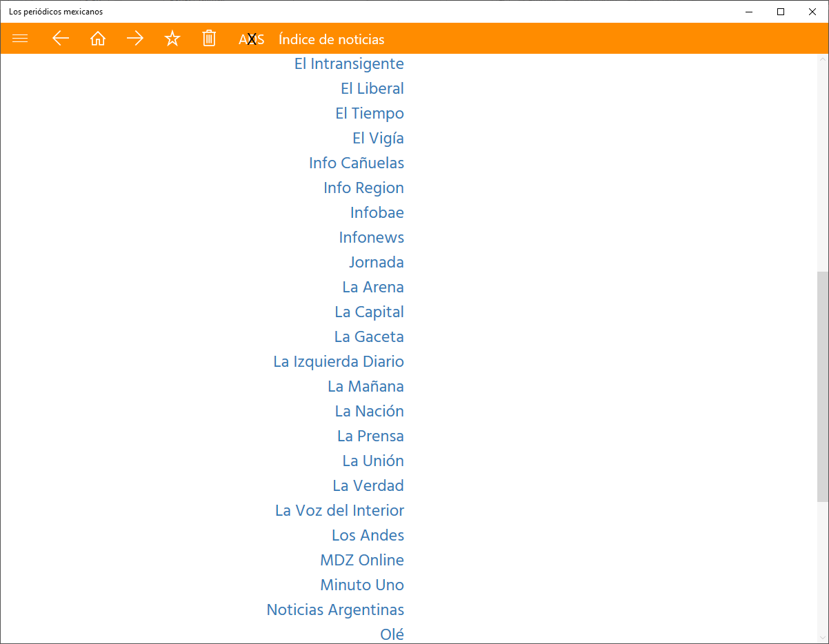Go back with the left arrow
Screen dimensions: 829x644
tap(61, 39)
